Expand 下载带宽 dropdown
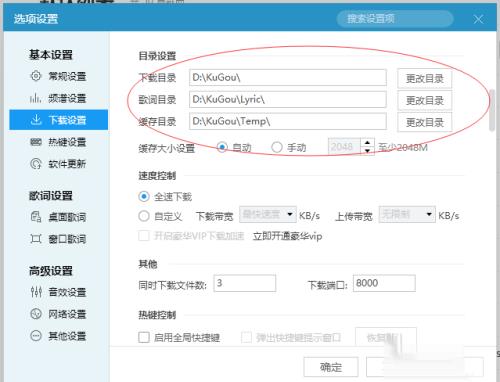 [268, 214]
